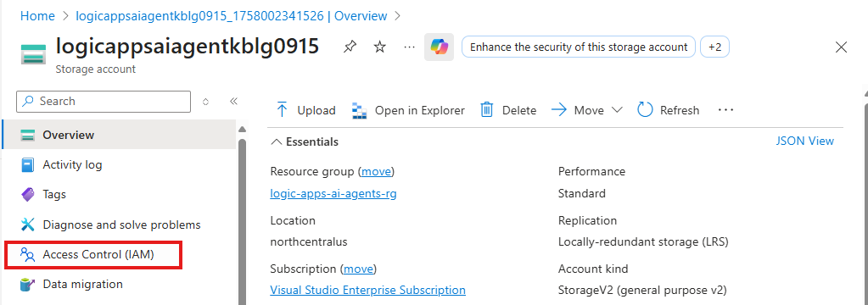Click the logicappsaiagentkblg0915 title text
Image resolution: width=868 pixels, height=305 pixels.
click(x=188, y=46)
